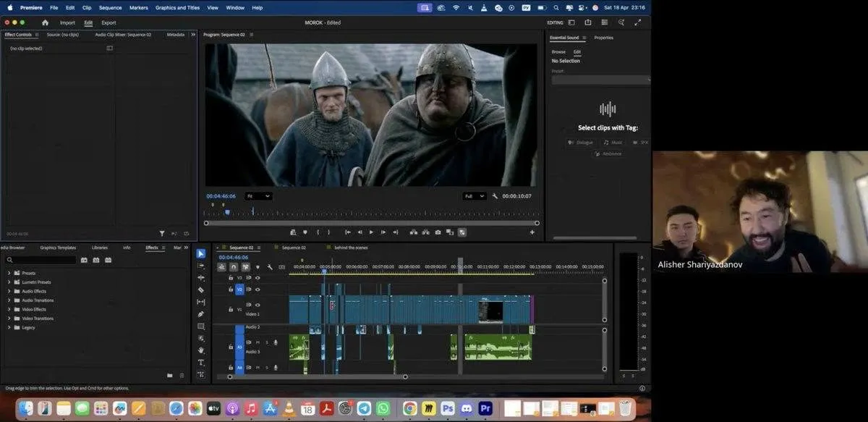
Task: Click Accelerated Effects filter icon
Action: click(84, 260)
